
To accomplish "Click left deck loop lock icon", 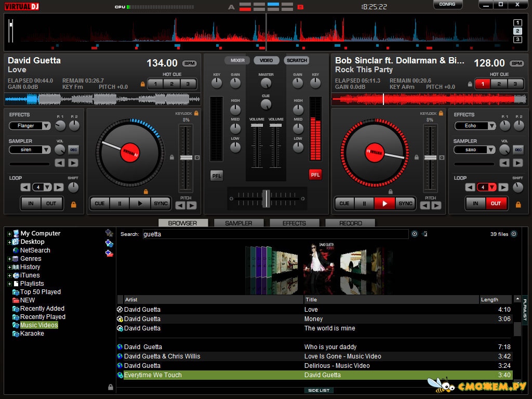I will pos(73,205).
